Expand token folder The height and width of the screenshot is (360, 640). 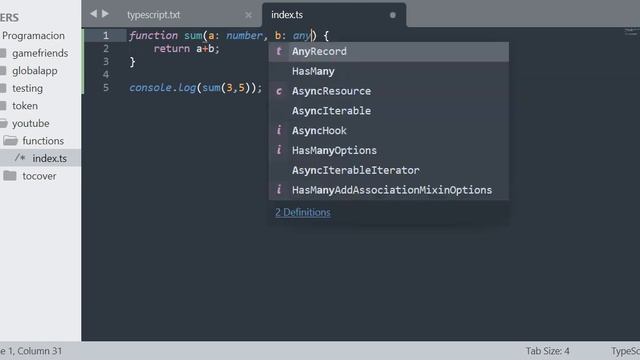(x=25, y=106)
